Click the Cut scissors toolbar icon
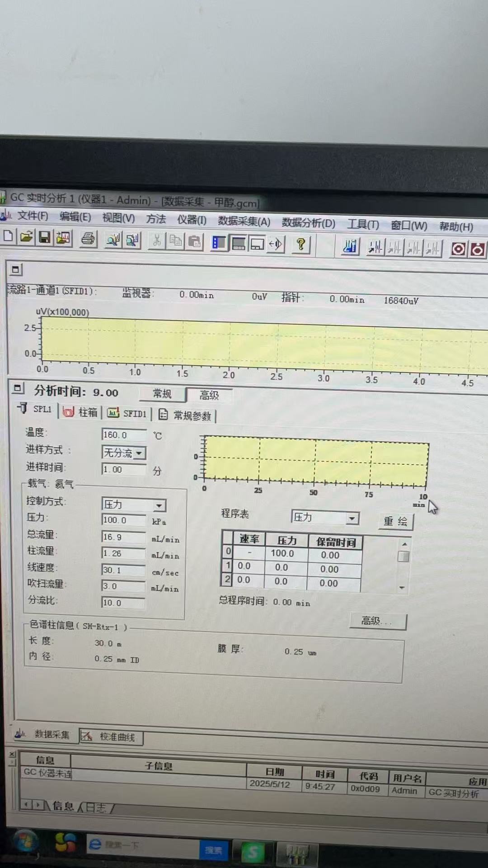This screenshot has height=868, width=488. 157,241
